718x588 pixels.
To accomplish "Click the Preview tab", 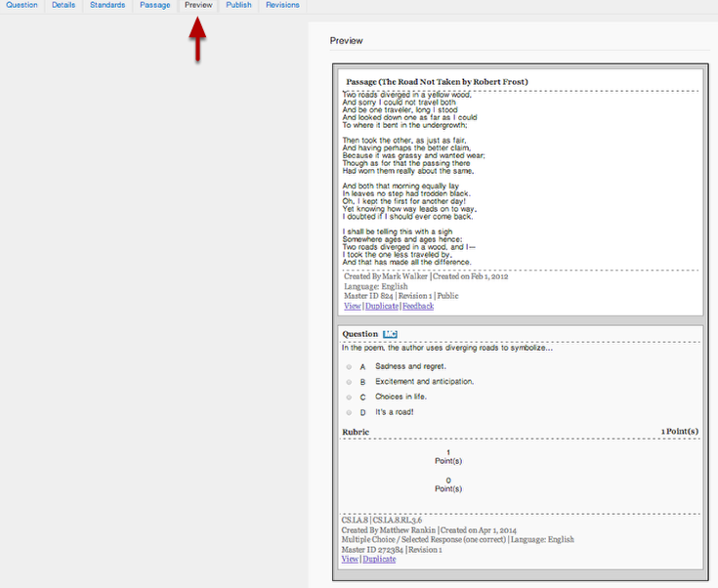I will [x=198, y=5].
